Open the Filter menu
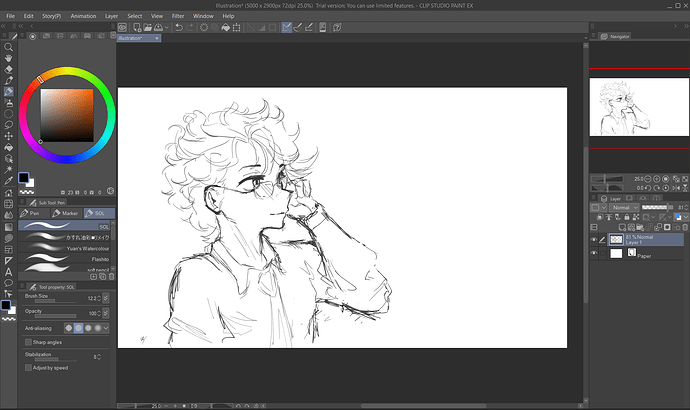 178,16
